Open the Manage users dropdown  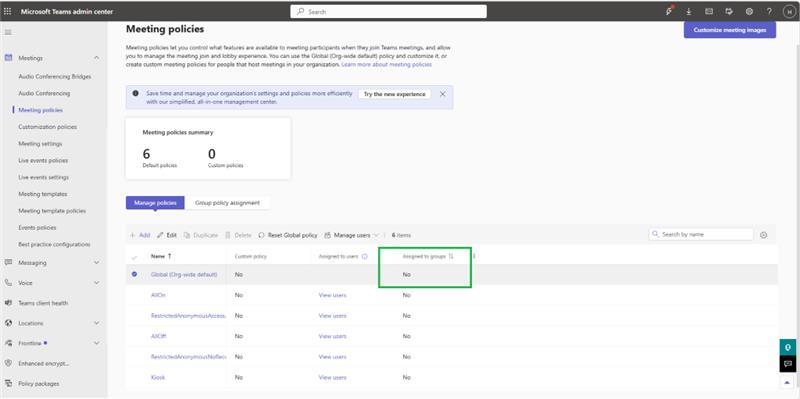click(352, 235)
